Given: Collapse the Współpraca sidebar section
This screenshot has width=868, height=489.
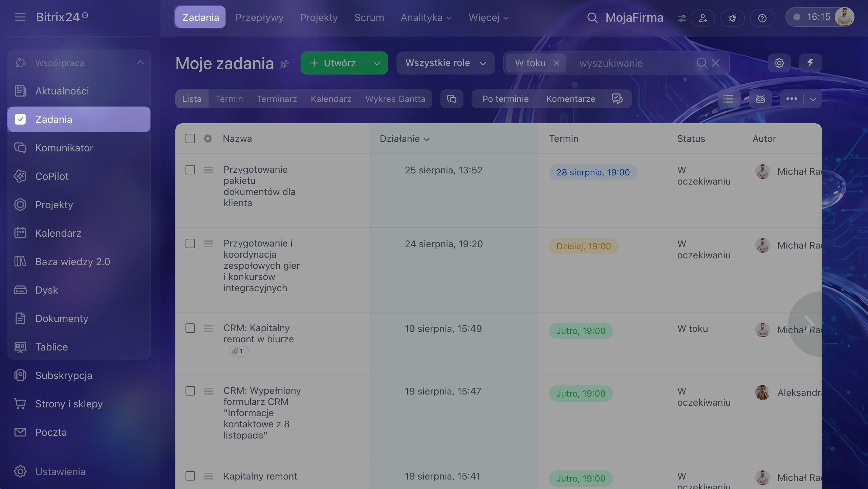Looking at the screenshot, I should 140,63.
